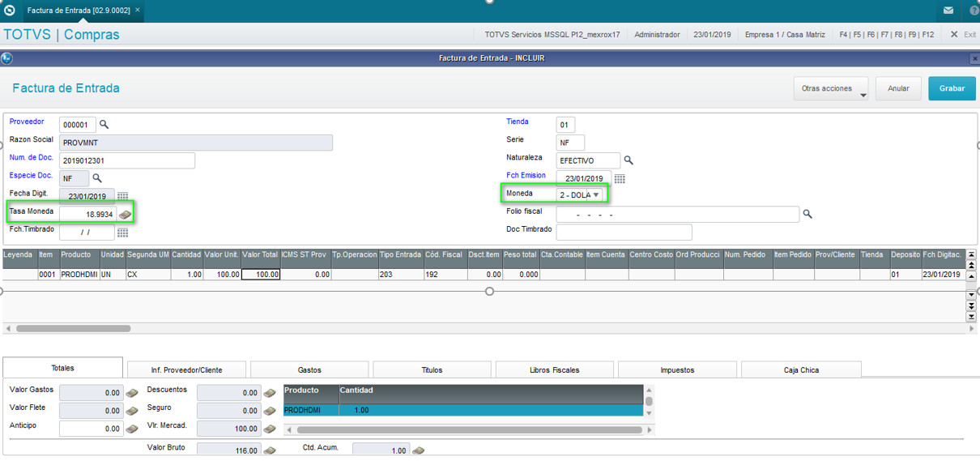Click the Tasa Moneda value field
Viewport: 980px width, 461px height.
87,214
